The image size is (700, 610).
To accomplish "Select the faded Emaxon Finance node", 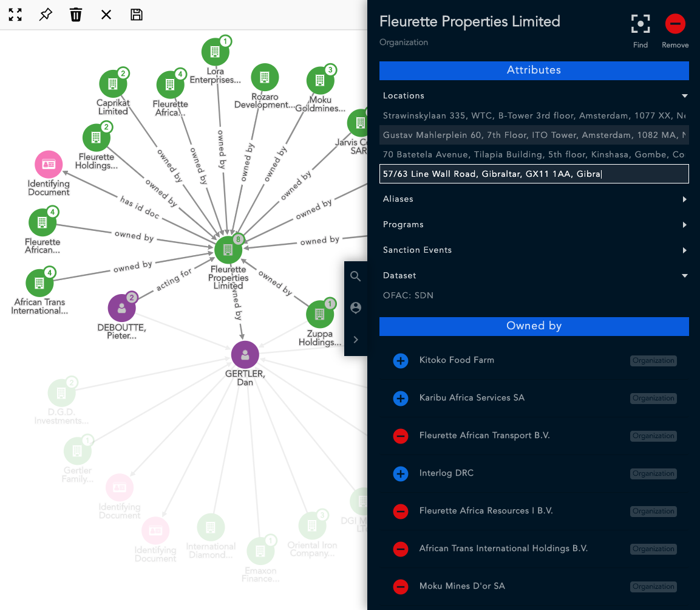I will 260,552.
